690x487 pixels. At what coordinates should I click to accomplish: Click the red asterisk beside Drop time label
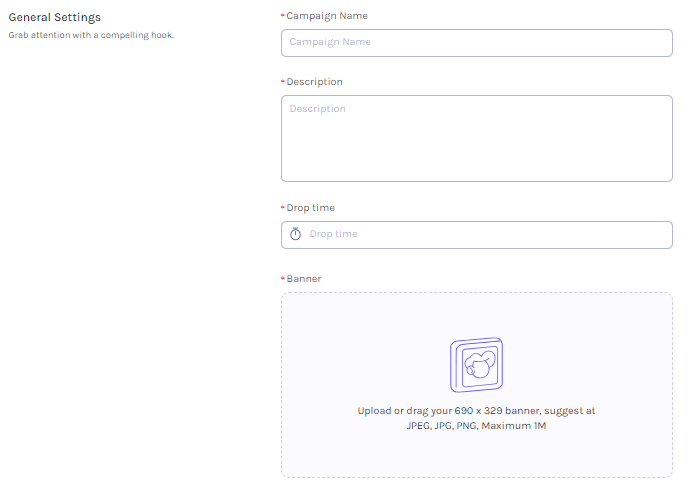283,207
